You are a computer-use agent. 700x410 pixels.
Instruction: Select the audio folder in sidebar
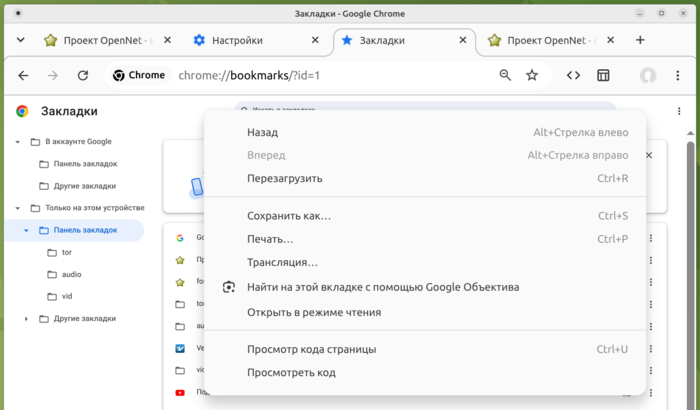(x=64, y=274)
